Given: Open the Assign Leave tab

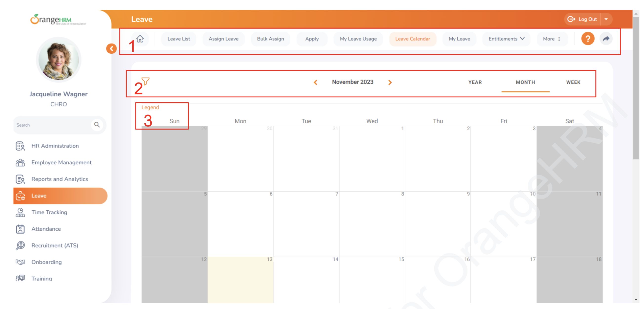Looking at the screenshot, I should 223,39.
